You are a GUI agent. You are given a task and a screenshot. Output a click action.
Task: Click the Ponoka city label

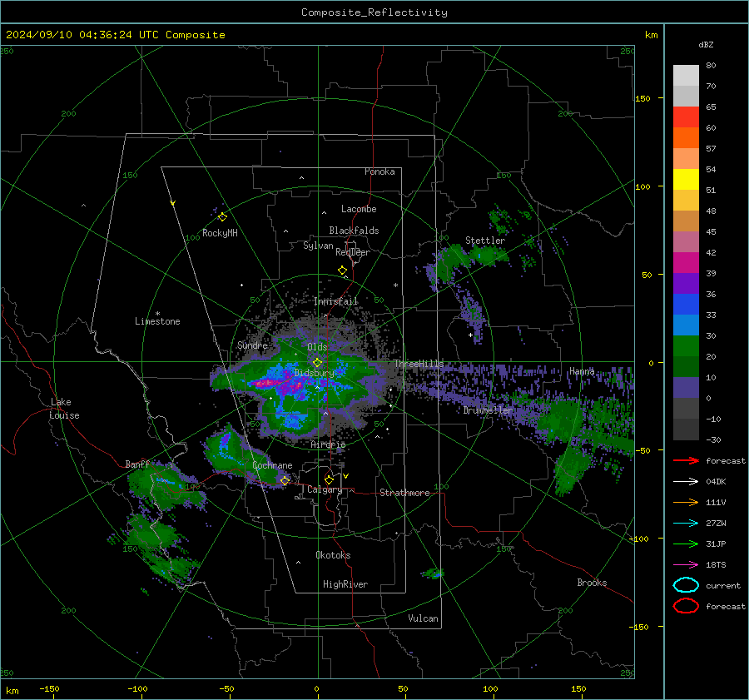(x=379, y=171)
